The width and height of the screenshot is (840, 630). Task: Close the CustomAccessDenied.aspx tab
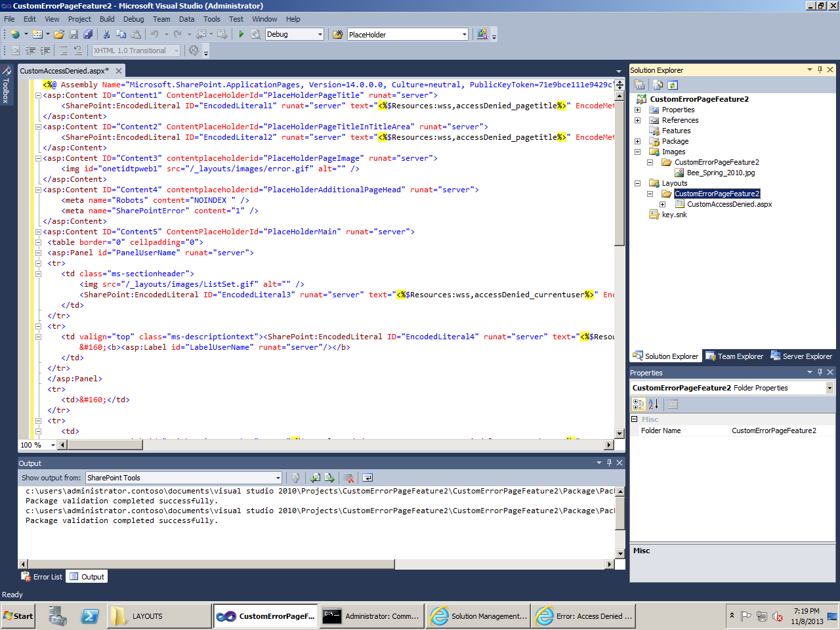pos(119,71)
